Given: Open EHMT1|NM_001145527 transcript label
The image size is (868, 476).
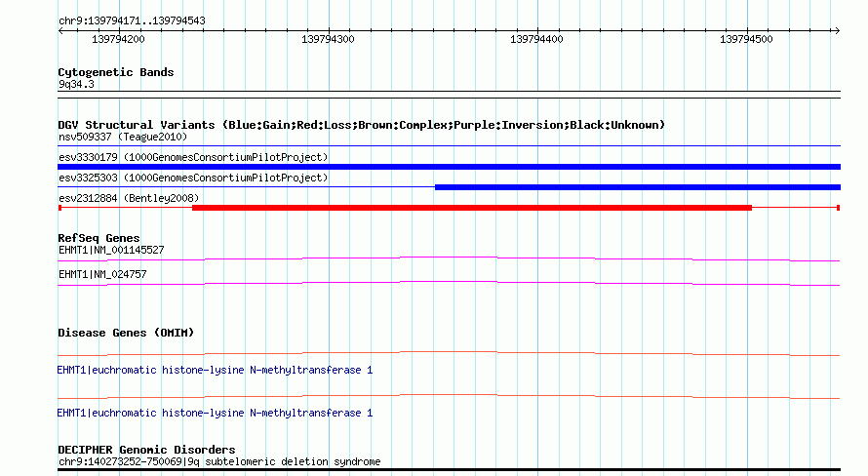Looking at the screenshot, I should point(111,250).
